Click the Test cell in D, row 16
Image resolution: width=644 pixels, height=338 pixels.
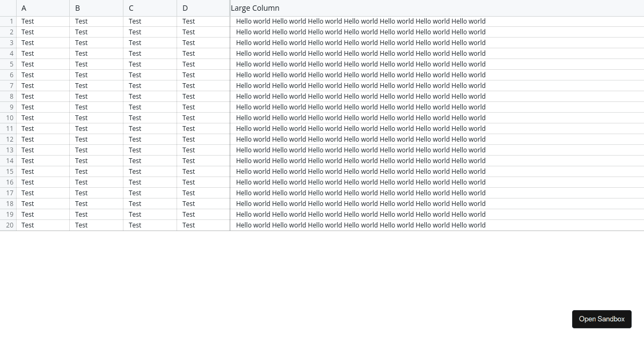203,182
